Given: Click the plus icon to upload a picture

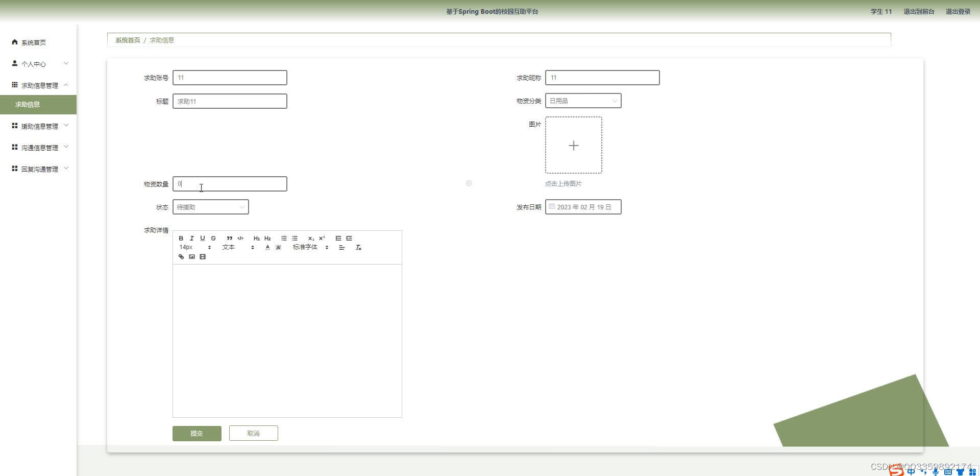Looking at the screenshot, I should [574, 146].
